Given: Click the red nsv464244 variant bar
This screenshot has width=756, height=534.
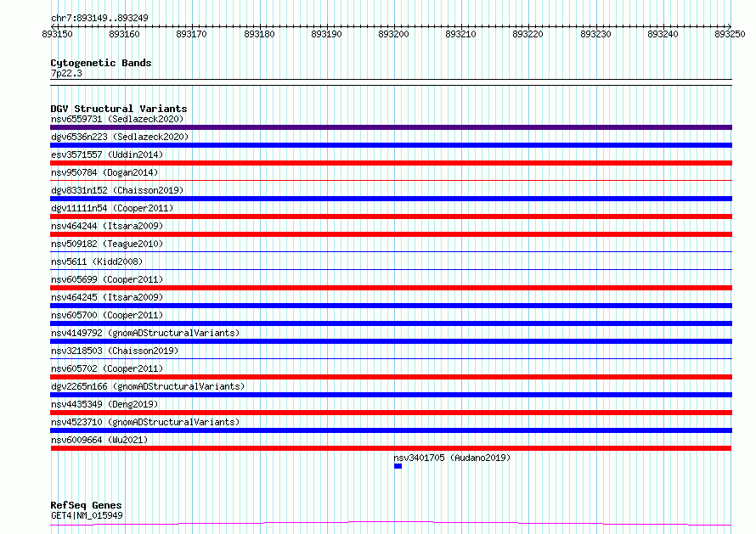Looking at the screenshot, I should (x=391, y=234).
